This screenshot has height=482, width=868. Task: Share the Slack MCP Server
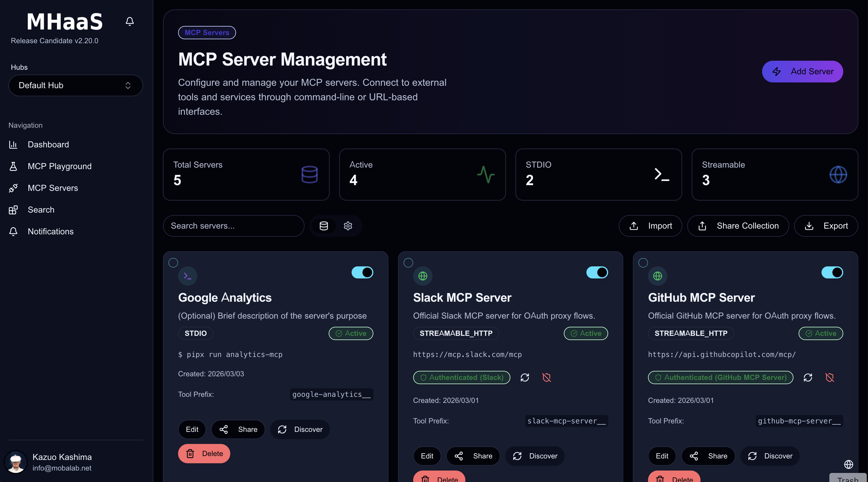(x=473, y=456)
